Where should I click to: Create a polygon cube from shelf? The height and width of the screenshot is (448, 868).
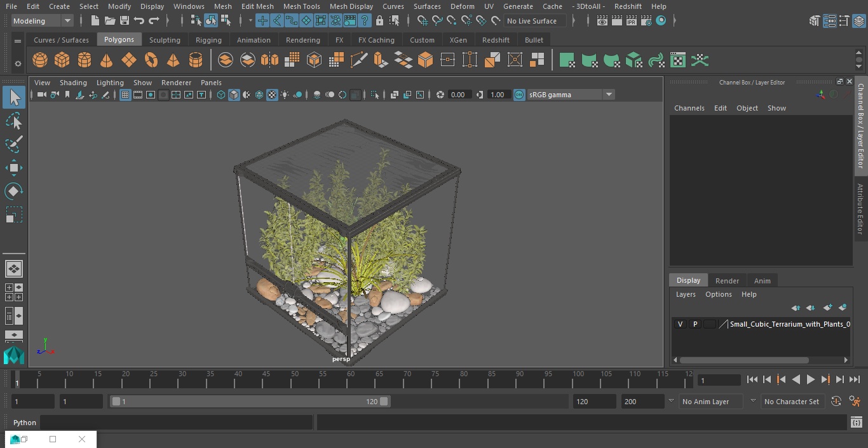[62, 60]
